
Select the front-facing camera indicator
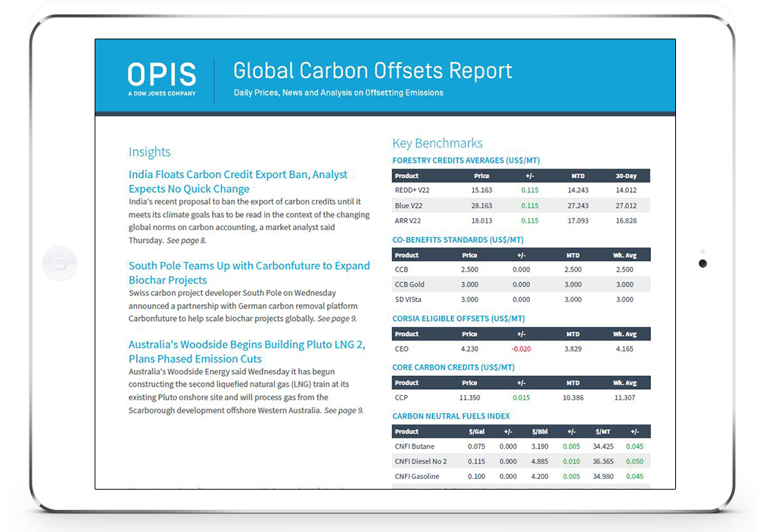click(x=703, y=263)
